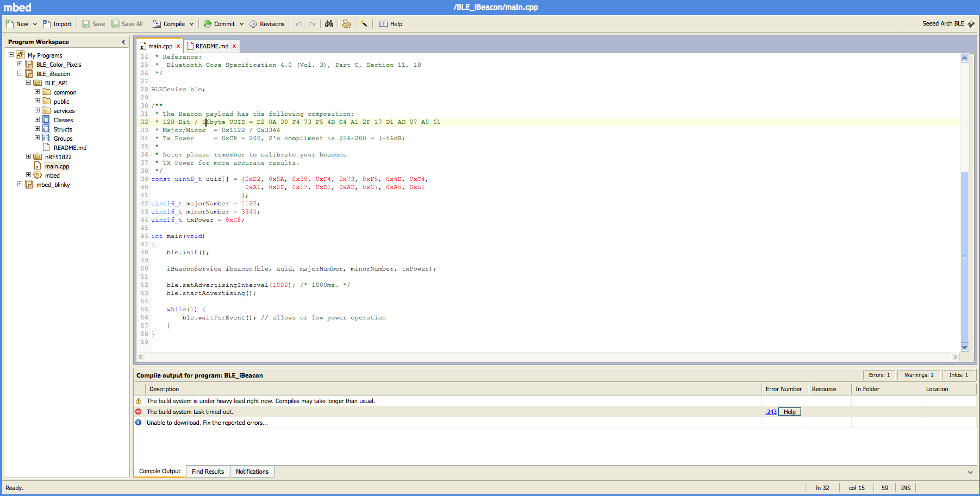Click the binoculars Find icon in toolbar
The width and height of the screenshot is (980, 496).
(x=329, y=24)
